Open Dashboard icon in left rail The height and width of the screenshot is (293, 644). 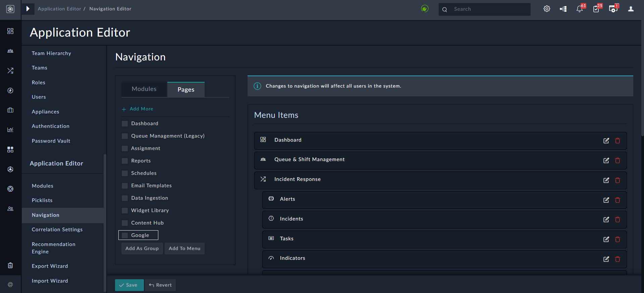tap(10, 31)
